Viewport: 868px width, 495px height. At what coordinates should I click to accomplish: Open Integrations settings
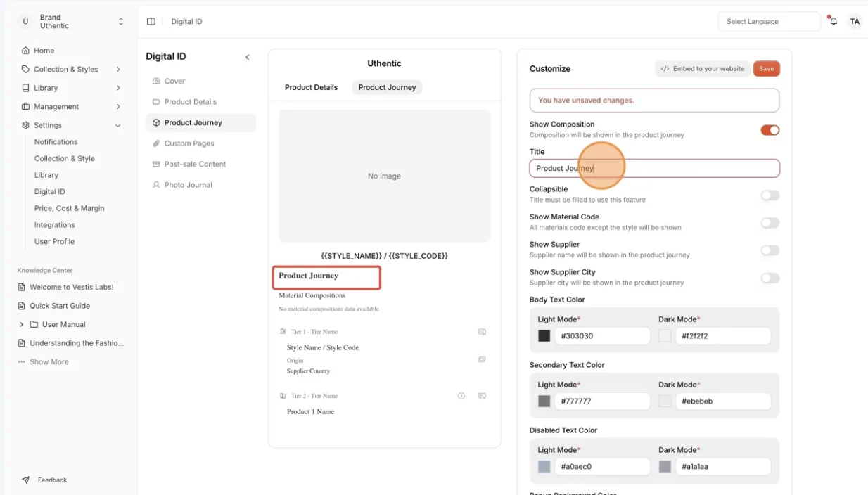(55, 225)
